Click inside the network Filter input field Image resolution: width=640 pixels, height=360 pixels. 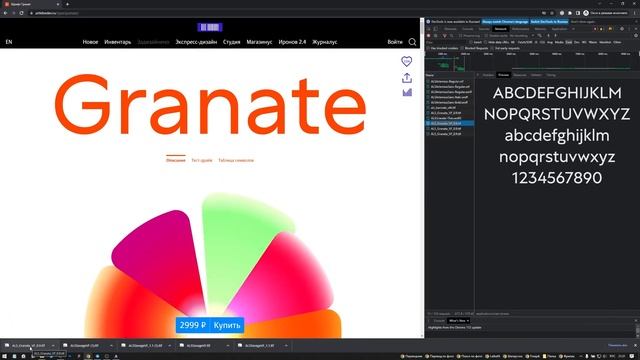446,42
